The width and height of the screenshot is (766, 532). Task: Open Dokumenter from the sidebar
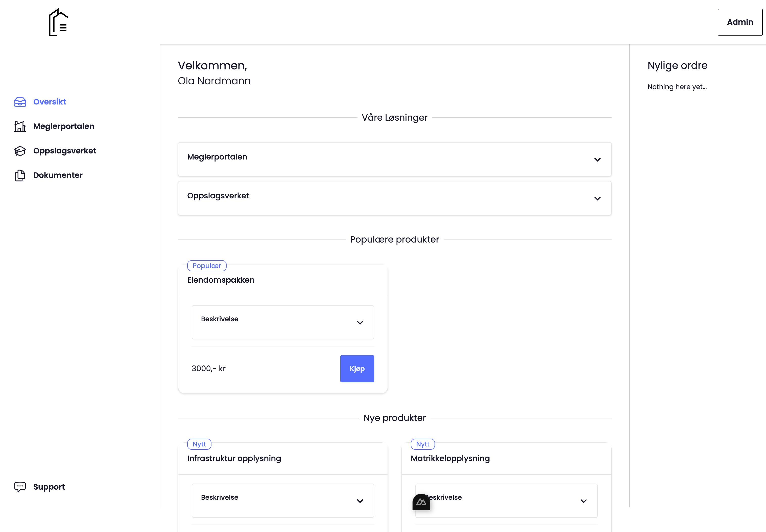58,175
